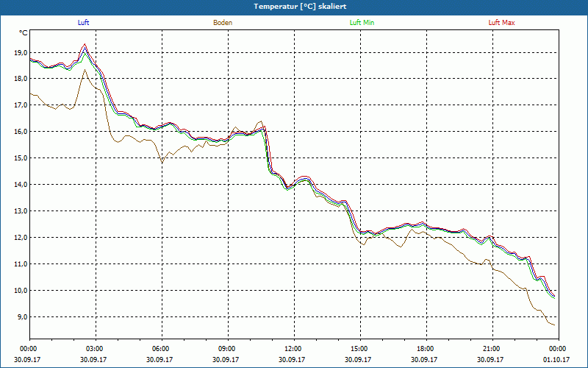Click the 21:00 time axis label
The height and width of the screenshot is (368, 588).
[491, 349]
